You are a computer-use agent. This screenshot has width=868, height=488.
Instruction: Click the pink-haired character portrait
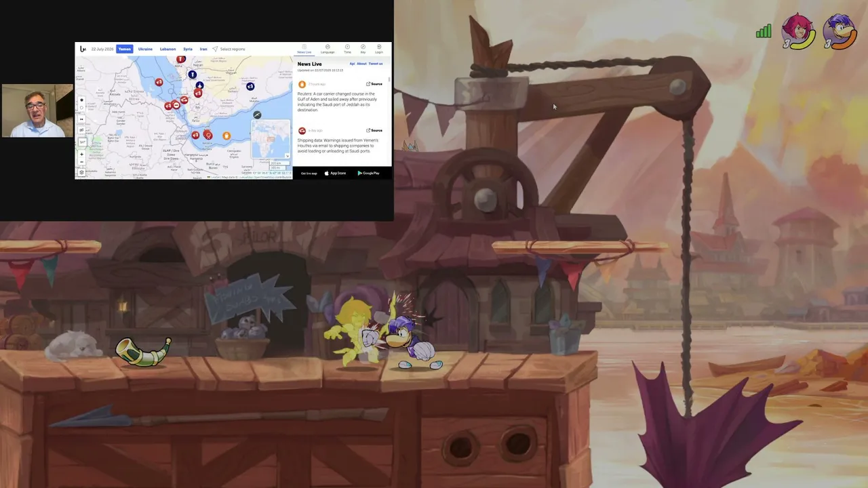(798, 31)
